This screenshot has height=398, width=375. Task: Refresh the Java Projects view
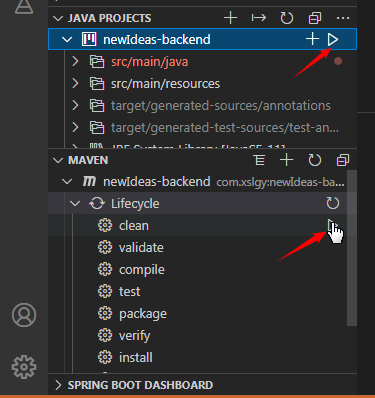tap(286, 18)
